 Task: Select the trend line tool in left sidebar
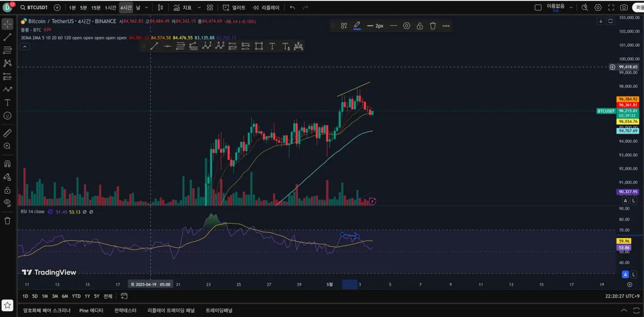(x=8, y=38)
